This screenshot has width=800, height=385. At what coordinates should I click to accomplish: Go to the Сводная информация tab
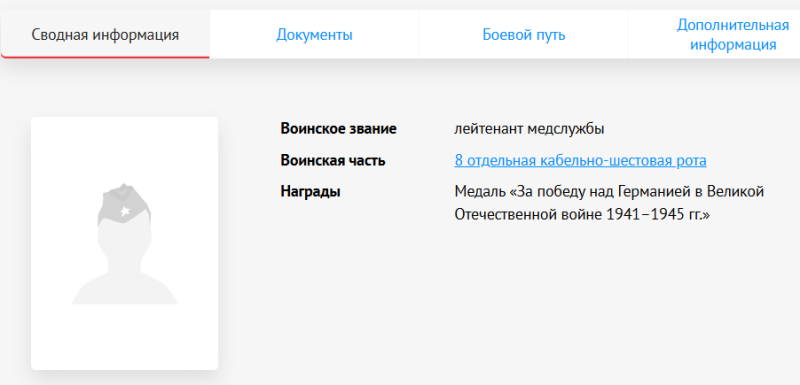click(x=105, y=35)
